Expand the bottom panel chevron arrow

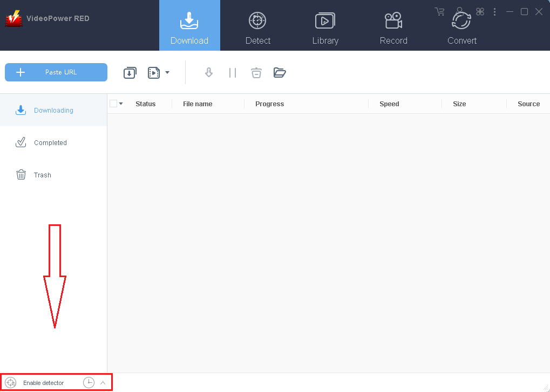point(103,383)
